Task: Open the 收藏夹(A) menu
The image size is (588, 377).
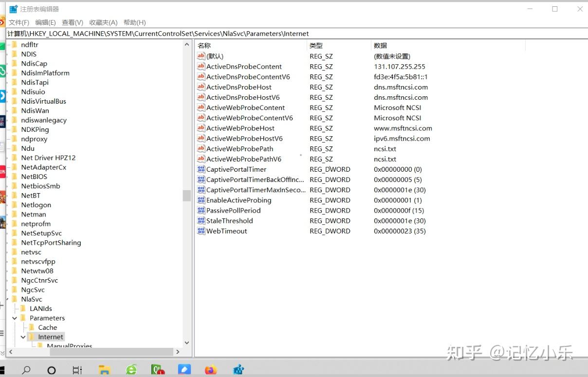Action: click(x=103, y=22)
